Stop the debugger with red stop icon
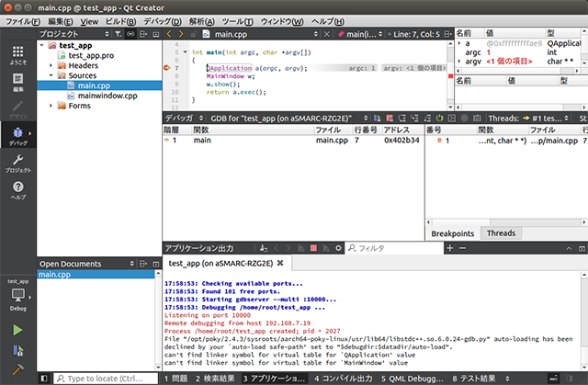Viewport: 588px width, 385px height. tap(390, 119)
